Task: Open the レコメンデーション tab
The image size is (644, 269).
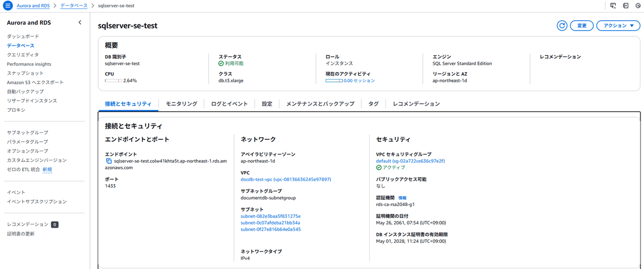Action: [417, 104]
